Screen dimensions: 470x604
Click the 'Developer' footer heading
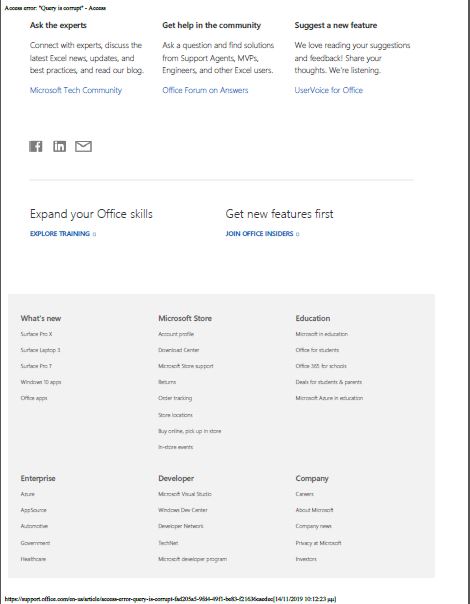coord(176,478)
